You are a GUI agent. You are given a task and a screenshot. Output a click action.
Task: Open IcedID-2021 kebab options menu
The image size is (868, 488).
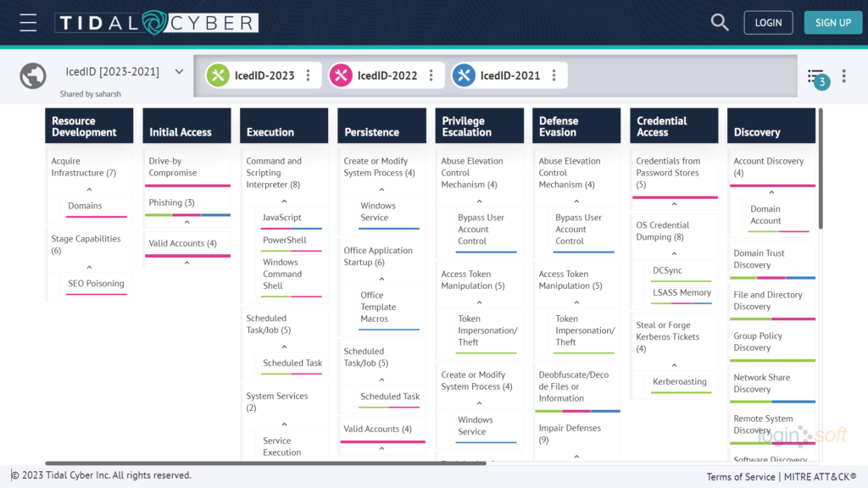click(554, 75)
